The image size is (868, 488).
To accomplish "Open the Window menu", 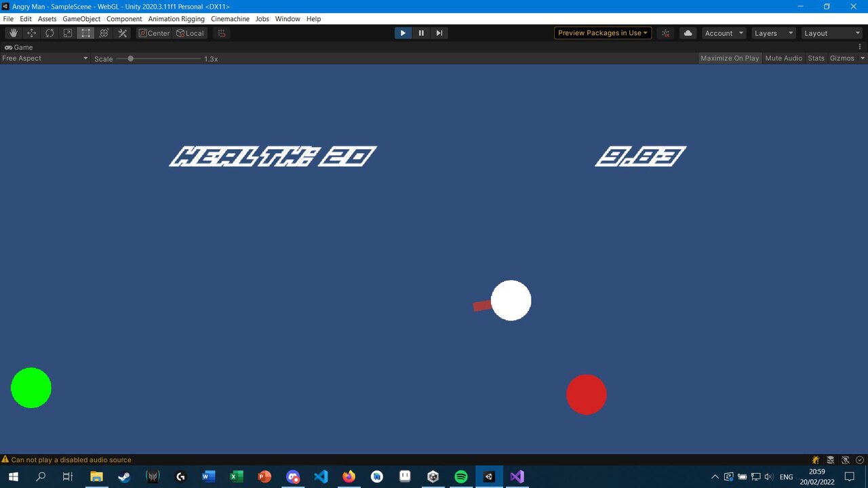I will coord(288,19).
